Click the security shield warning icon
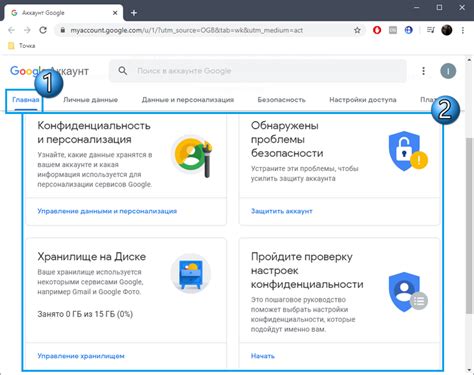 coord(408,151)
